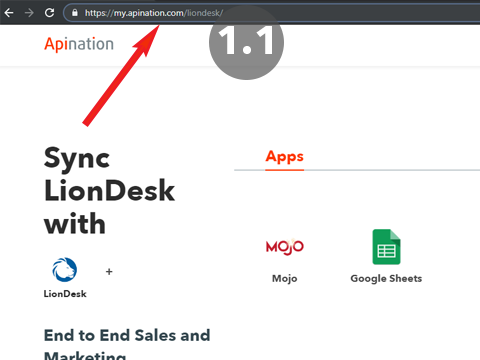Viewport: 480px width, 360px height.
Task: Choose the Mojo app logo
Action: 284,247
